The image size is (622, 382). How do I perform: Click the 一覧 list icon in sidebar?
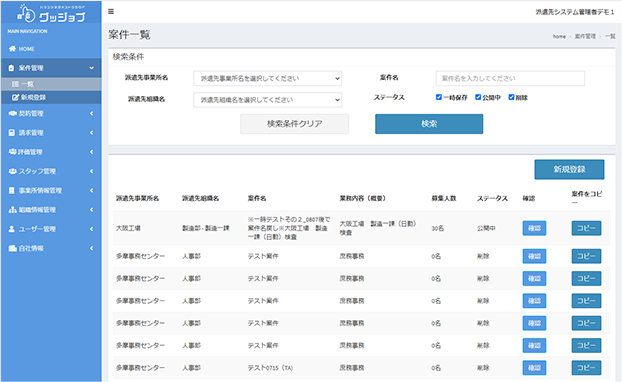[x=15, y=84]
